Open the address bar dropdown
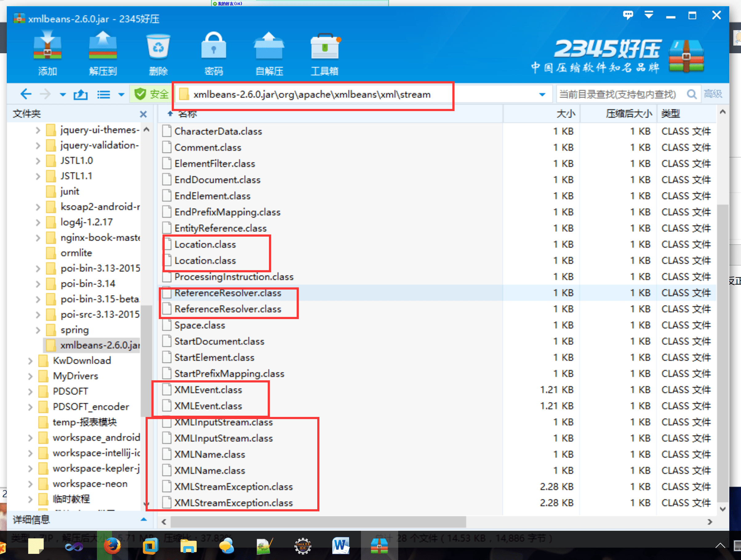Image resolution: width=741 pixels, height=560 pixels. 542,94
